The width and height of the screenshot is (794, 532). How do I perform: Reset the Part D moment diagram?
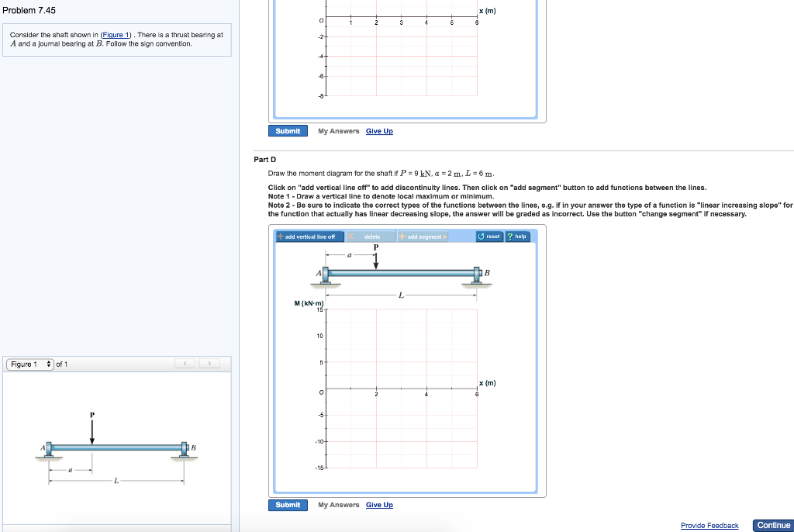[489, 237]
